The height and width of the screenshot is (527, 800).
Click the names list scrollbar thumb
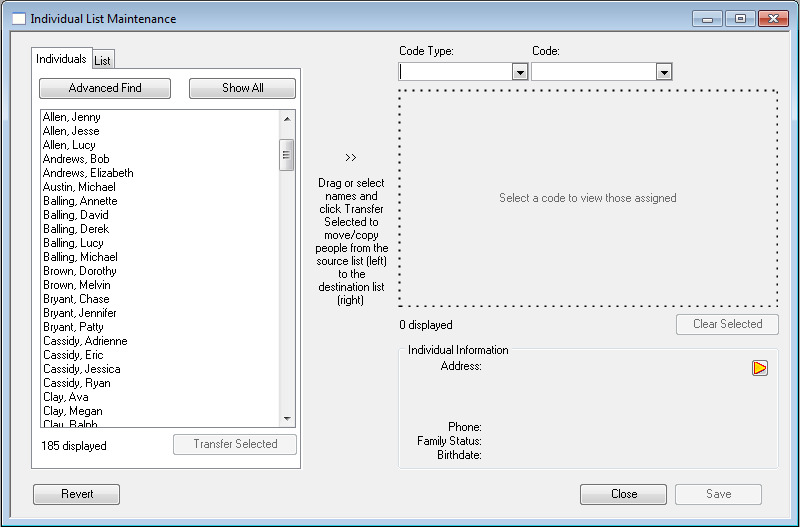[x=287, y=155]
